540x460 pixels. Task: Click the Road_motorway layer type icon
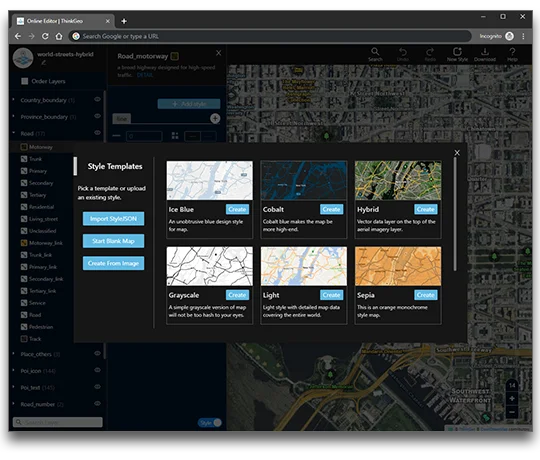click(x=175, y=56)
